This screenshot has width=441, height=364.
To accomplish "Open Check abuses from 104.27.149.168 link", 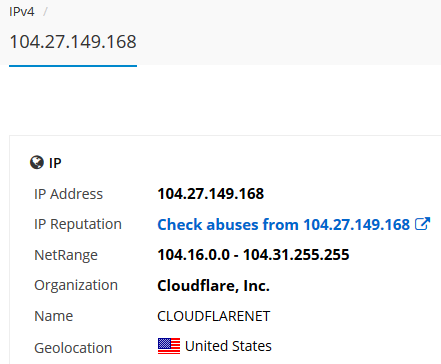I will tap(283, 224).
